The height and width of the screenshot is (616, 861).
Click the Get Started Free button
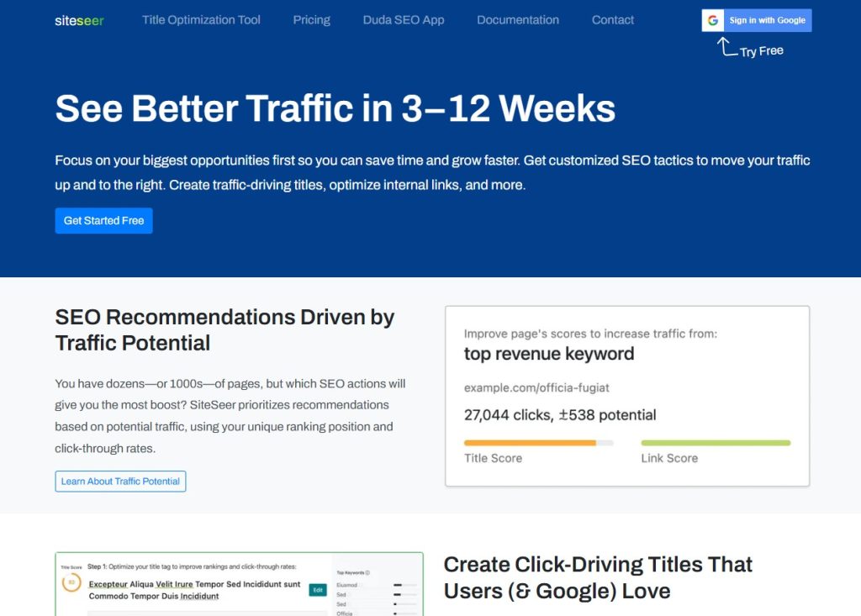click(103, 221)
